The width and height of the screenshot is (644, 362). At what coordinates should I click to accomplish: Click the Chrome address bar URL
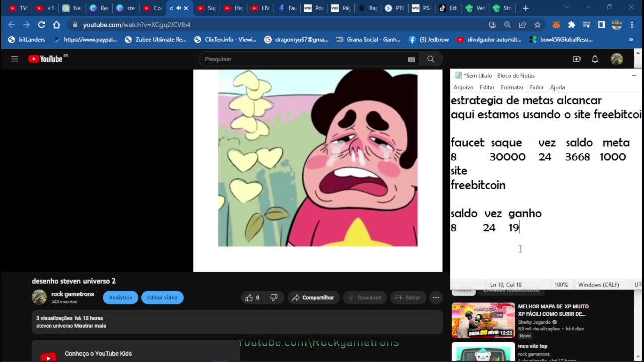(x=136, y=25)
